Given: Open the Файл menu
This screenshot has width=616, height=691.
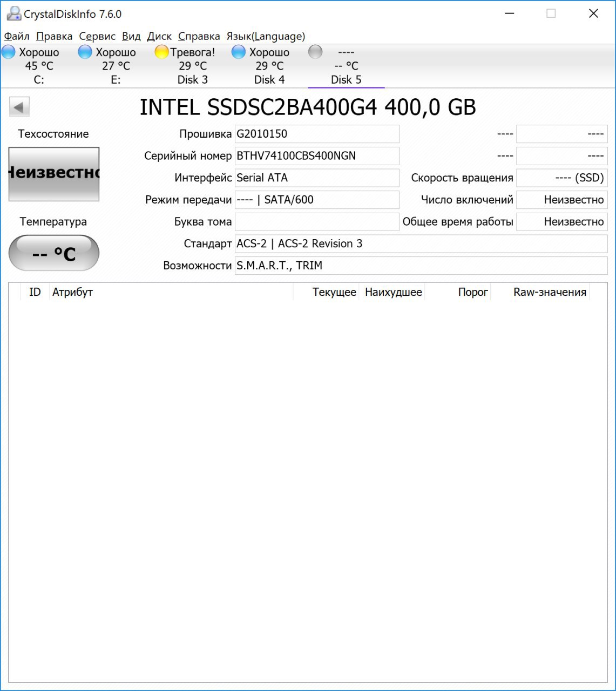Looking at the screenshot, I should coord(17,36).
